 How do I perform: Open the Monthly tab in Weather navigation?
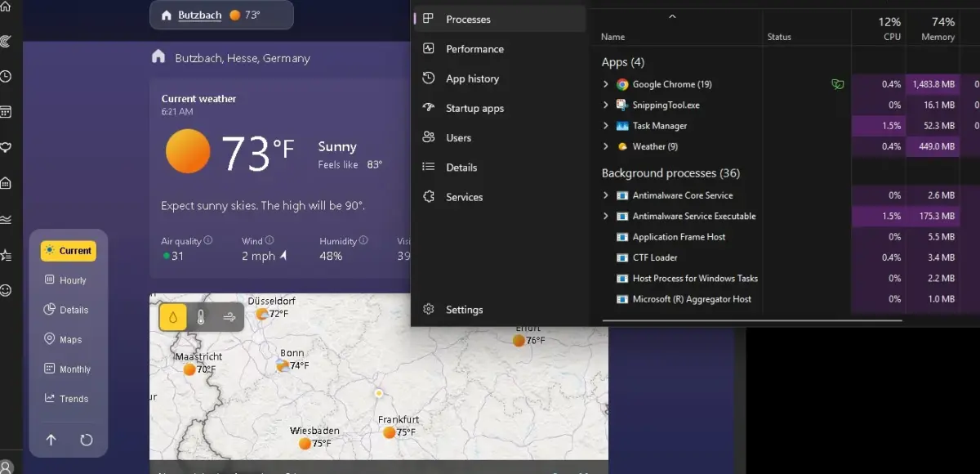tap(69, 369)
